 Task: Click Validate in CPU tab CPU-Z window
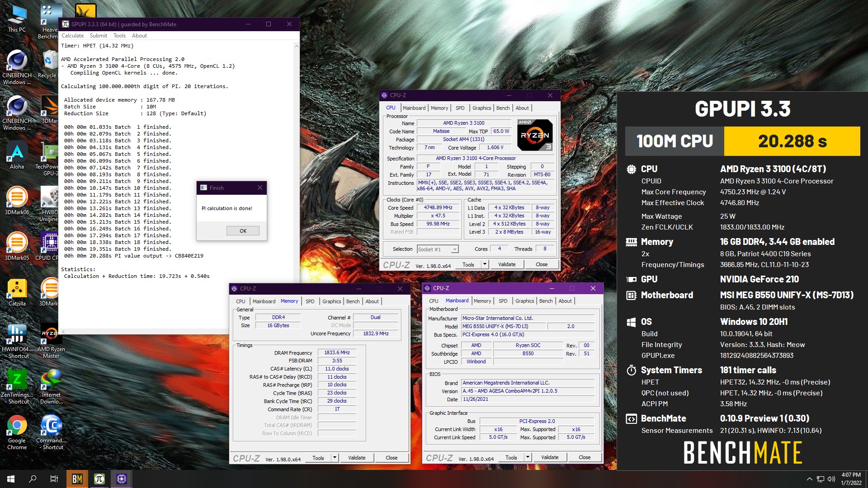tap(507, 264)
